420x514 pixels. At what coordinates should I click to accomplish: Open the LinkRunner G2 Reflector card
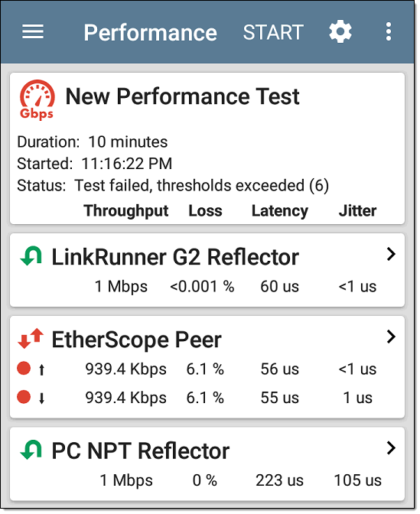[207, 270]
